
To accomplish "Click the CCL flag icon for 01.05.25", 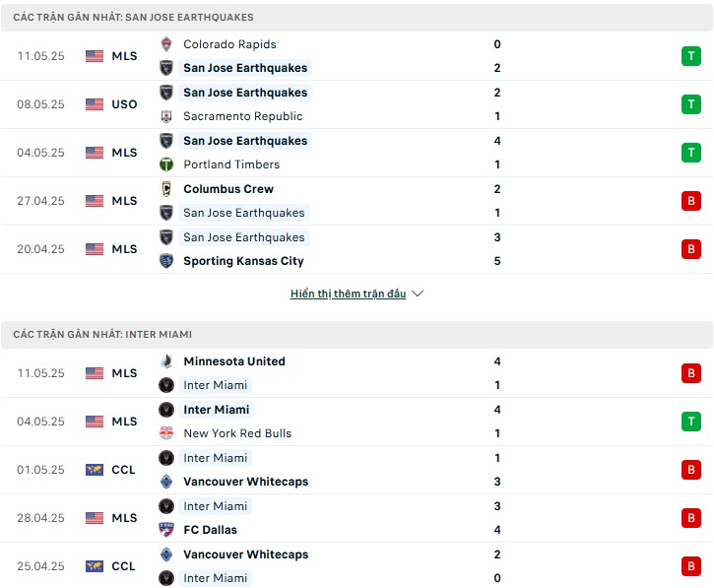I will click(x=95, y=470).
